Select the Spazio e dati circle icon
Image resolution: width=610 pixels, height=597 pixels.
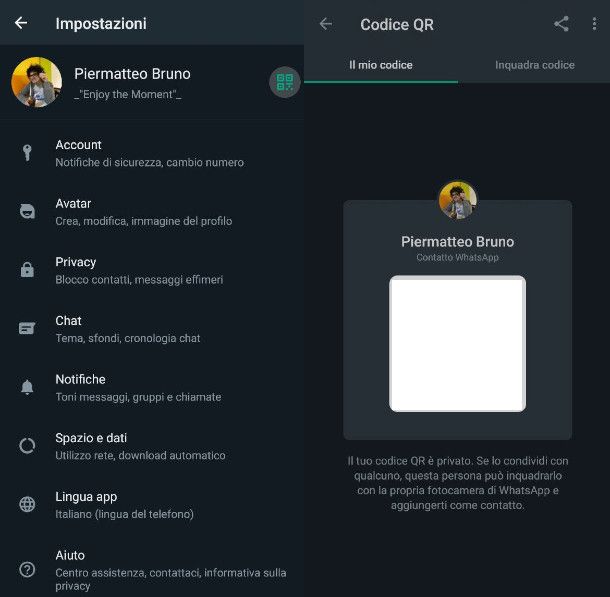[x=27, y=446]
